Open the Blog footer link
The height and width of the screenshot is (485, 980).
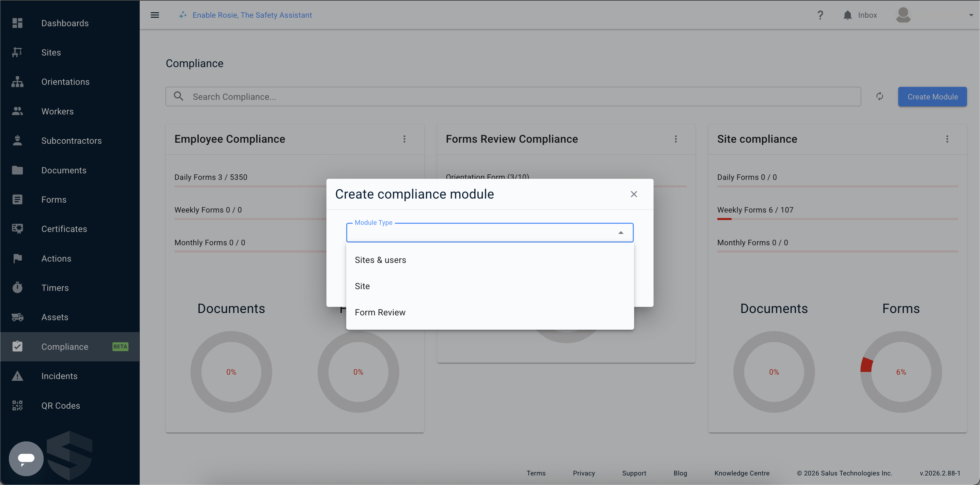click(x=680, y=473)
